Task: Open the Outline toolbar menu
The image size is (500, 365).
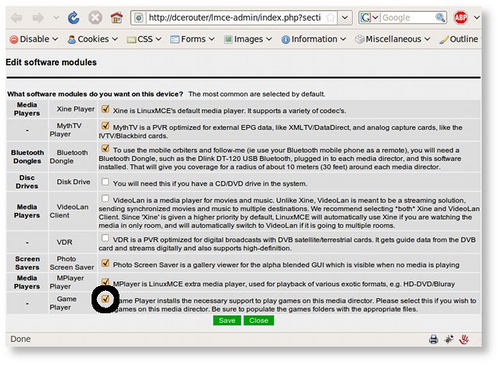Action: pyautogui.click(x=459, y=39)
